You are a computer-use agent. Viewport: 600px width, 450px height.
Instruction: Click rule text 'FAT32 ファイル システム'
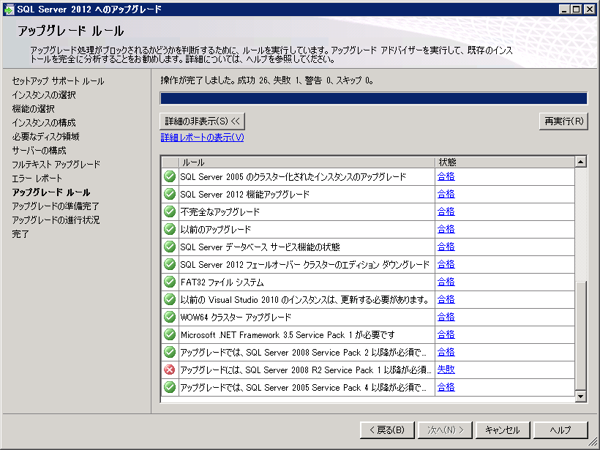pos(222,282)
